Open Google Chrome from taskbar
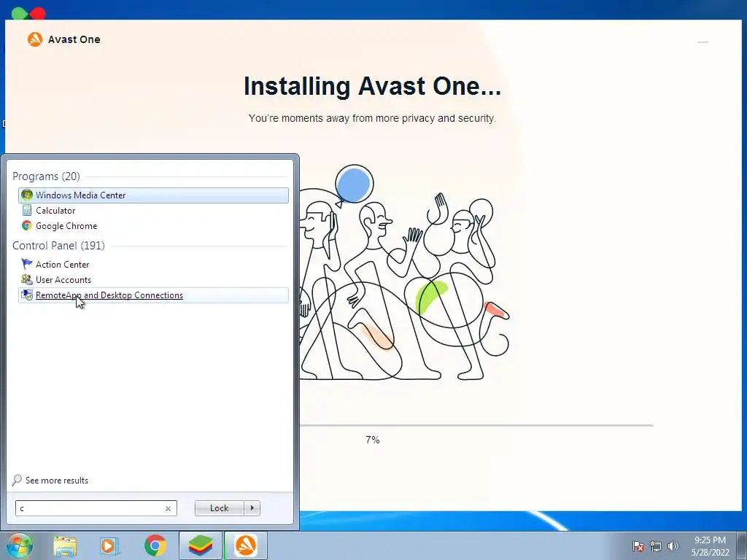 155,545
